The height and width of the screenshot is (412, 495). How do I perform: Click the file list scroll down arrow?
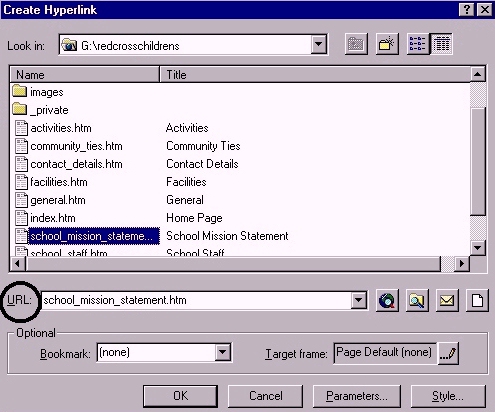pos(478,248)
